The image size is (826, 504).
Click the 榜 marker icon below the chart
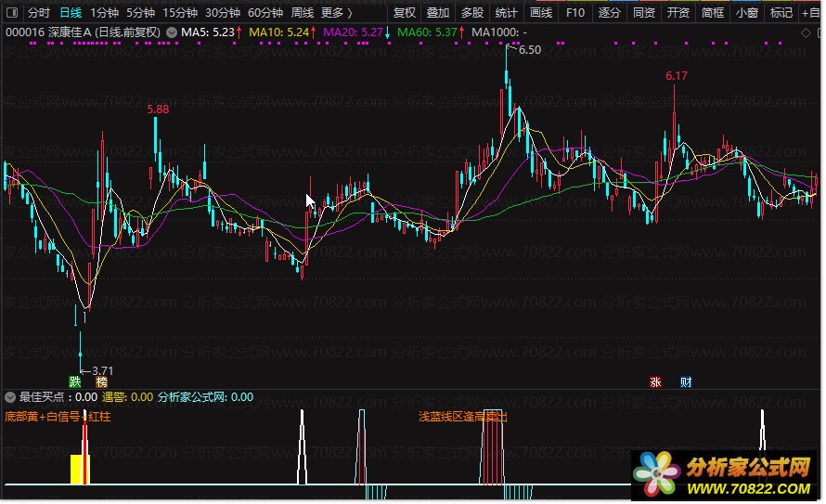(101, 381)
